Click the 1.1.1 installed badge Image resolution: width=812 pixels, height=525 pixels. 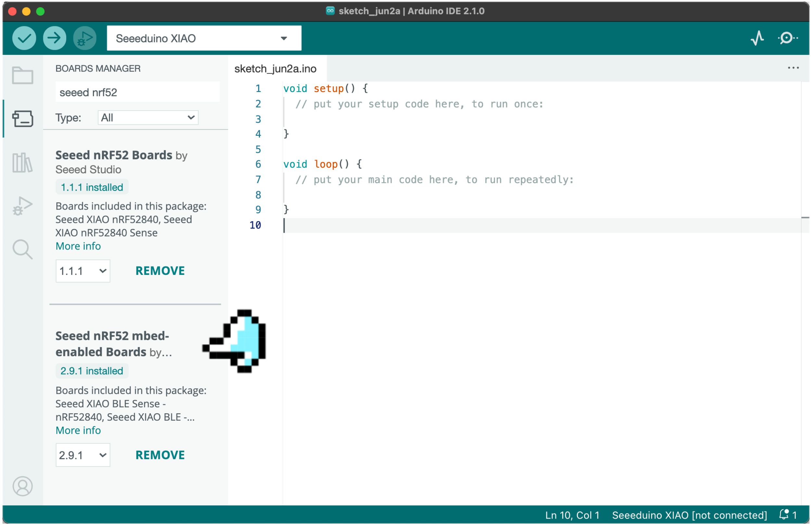point(92,187)
